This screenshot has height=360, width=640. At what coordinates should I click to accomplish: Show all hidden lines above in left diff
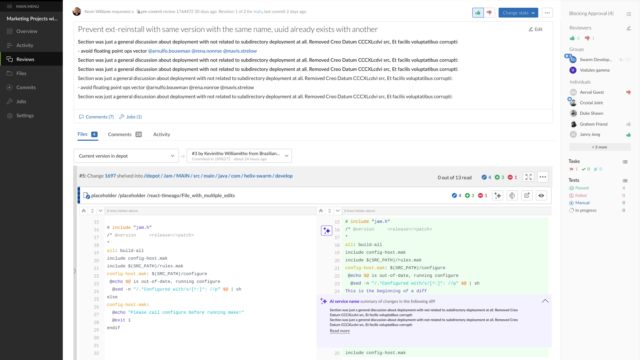click(x=84, y=211)
